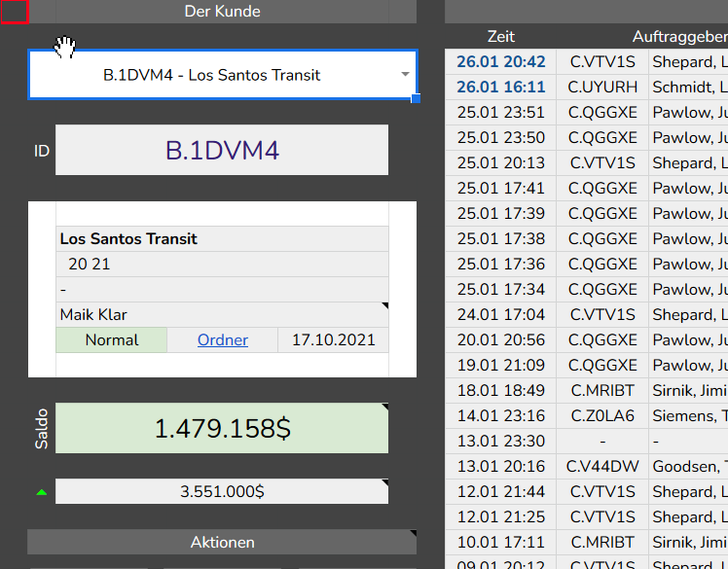The height and width of the screenshot is (569, 728).
Task: Select time cell 25.01 17:38
Action: (500, 238)
